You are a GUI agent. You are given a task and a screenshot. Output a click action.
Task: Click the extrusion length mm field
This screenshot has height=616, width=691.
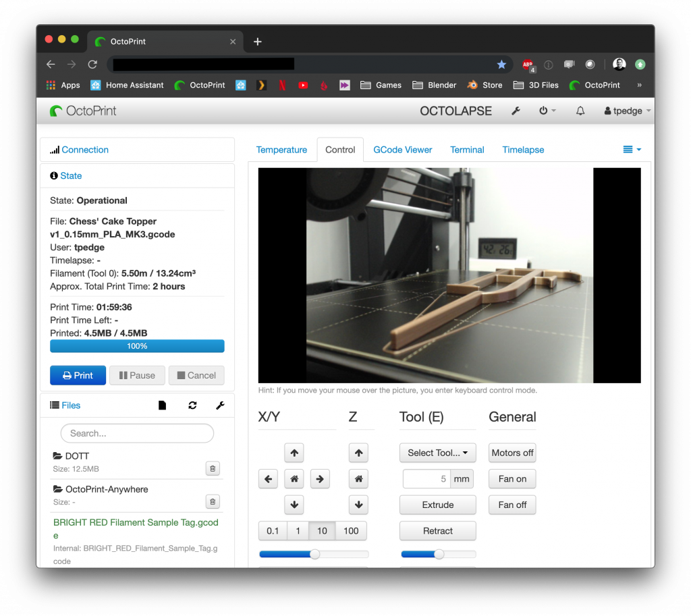click(426, 479)
